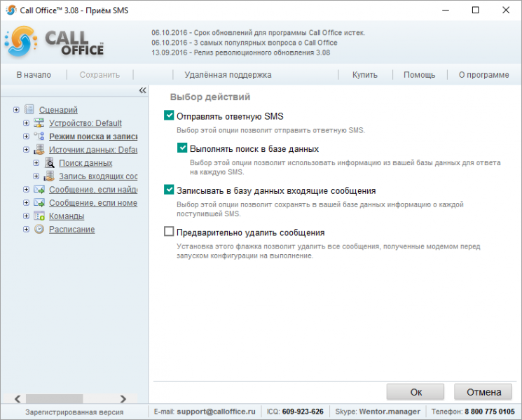
Task: Open Устройство: Default link
Action: [85, 123]
